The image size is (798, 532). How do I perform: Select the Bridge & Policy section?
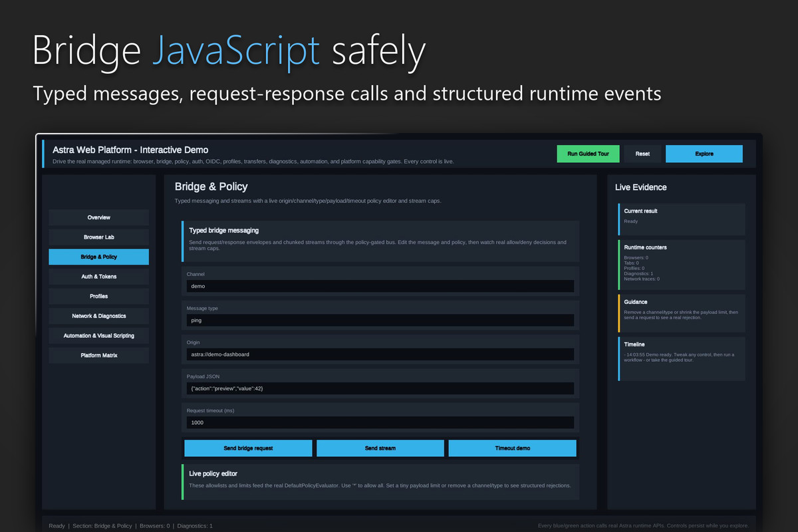(x=98, y=257)
